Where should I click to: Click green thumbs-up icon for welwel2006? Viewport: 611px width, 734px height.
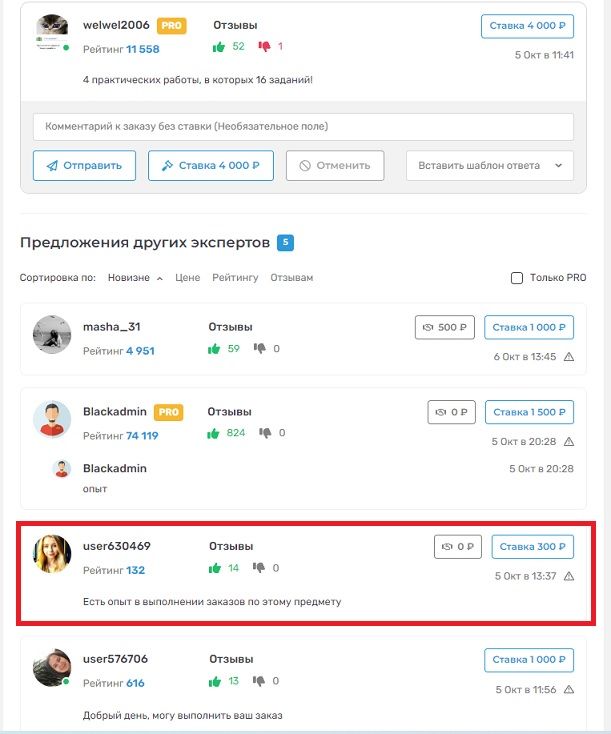tap(219, 47)
